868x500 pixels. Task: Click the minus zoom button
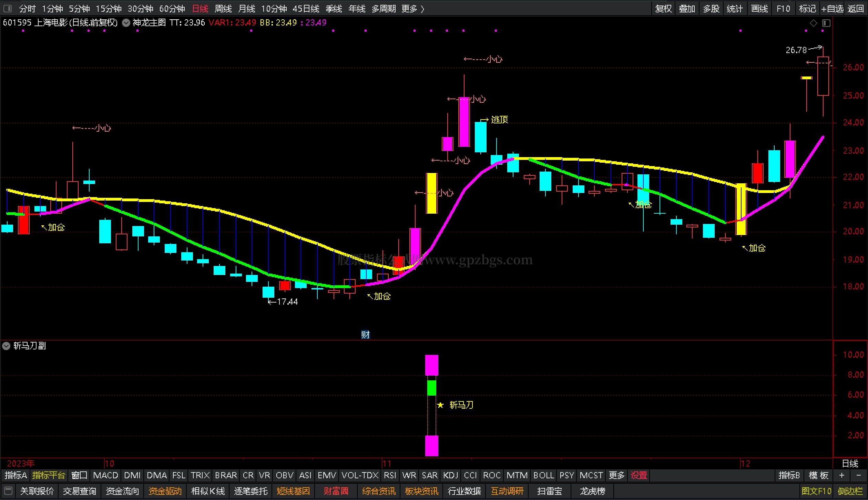click(x=858, y=475)
